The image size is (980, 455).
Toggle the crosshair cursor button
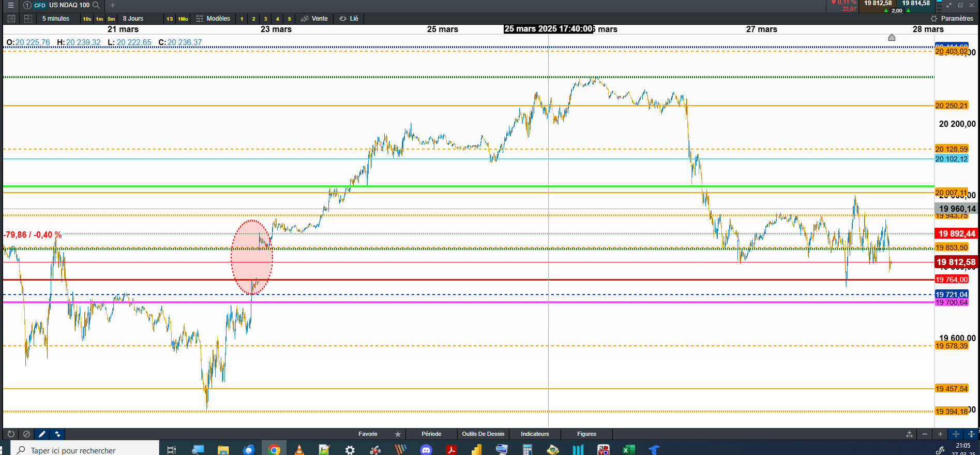click(956, 434)
